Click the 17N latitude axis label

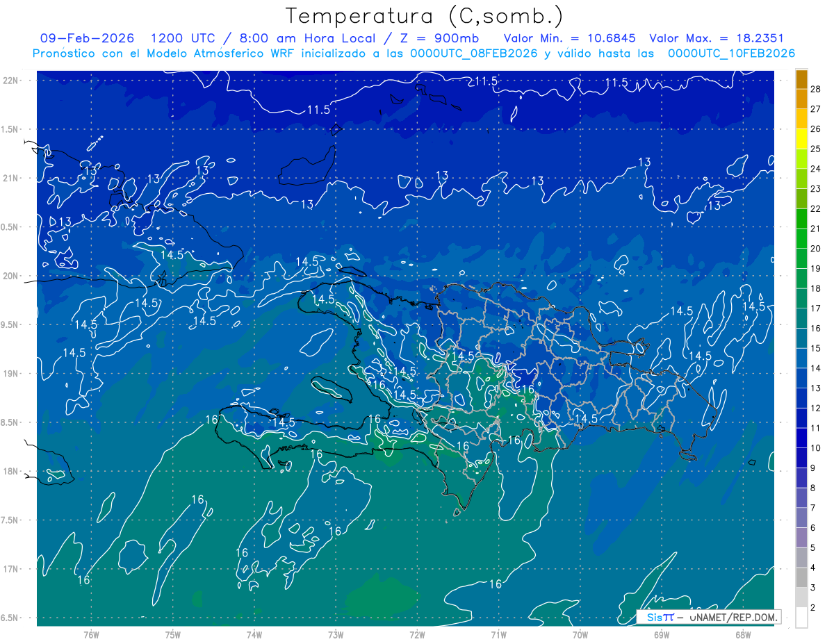[x=11, y=569]
